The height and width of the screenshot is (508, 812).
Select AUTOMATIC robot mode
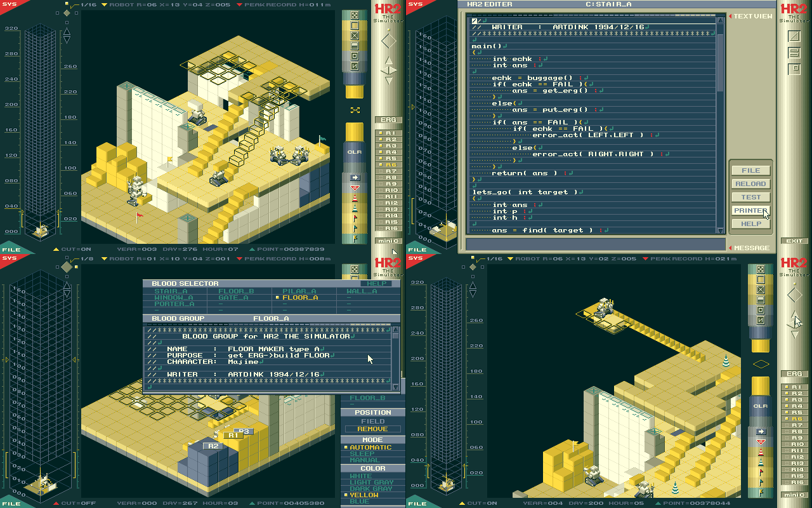370,448
